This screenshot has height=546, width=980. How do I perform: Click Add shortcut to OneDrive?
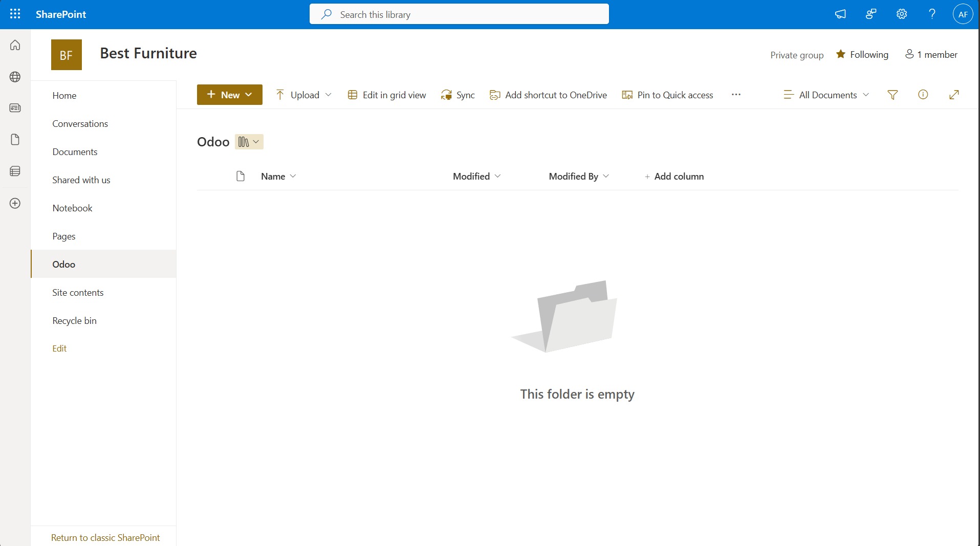coord(548,95)
